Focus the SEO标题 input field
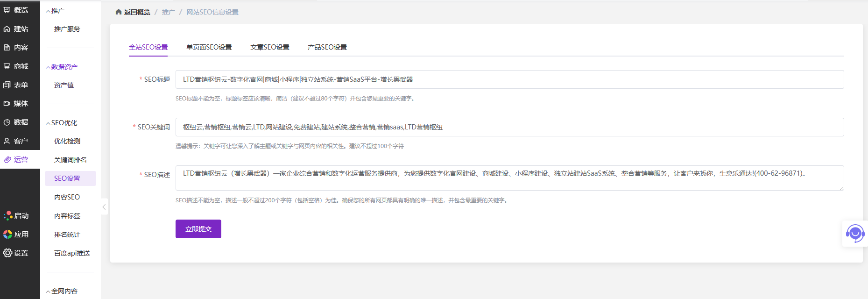The height and width of the screenshot is (299, 868). [509, 79]
